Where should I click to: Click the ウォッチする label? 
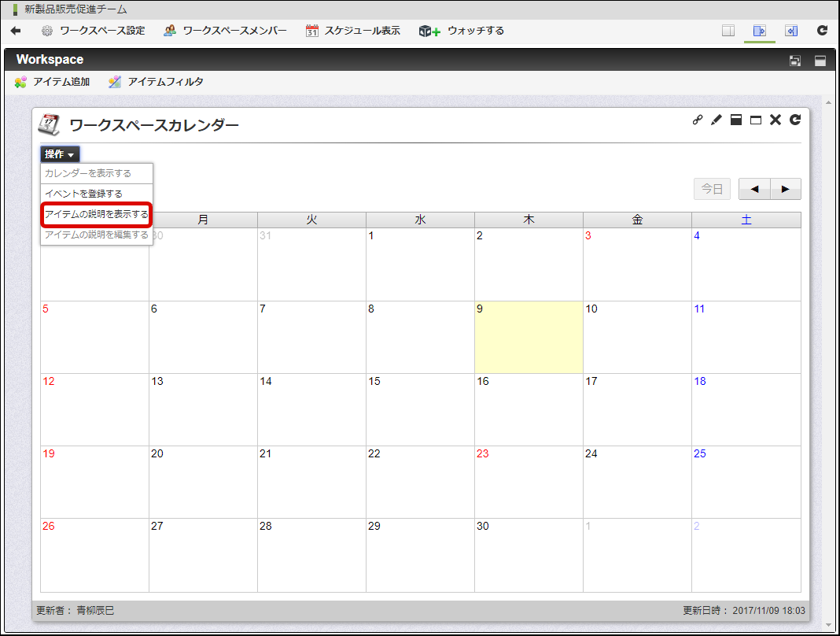tap(476, 31)
